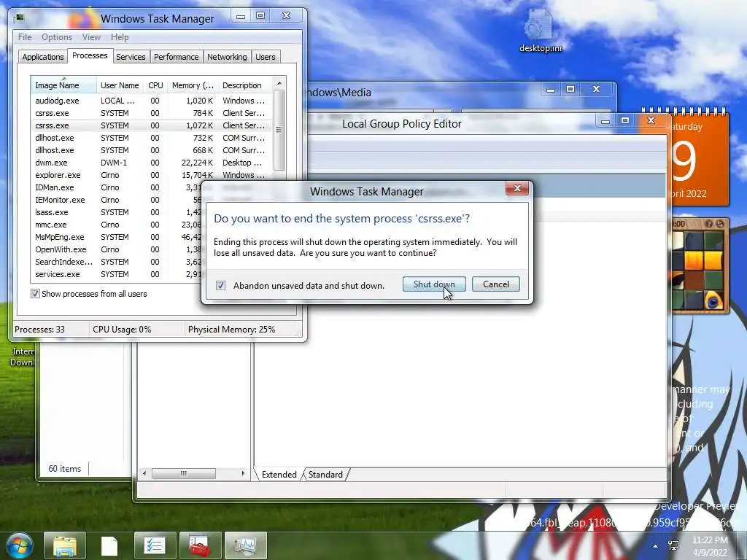Screen dimensions: 747x560
Task: Select the IEMonitor.exe process row
Action: click(116, 200)
